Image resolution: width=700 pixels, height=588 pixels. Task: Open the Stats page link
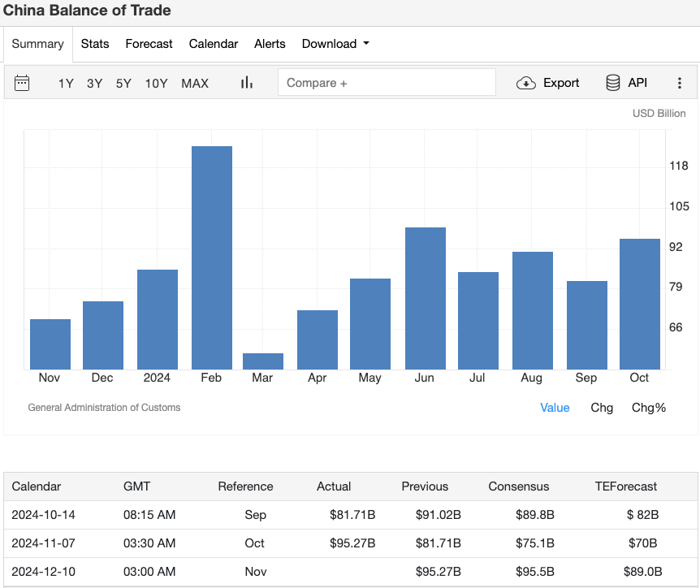click(x=95, y=44)
